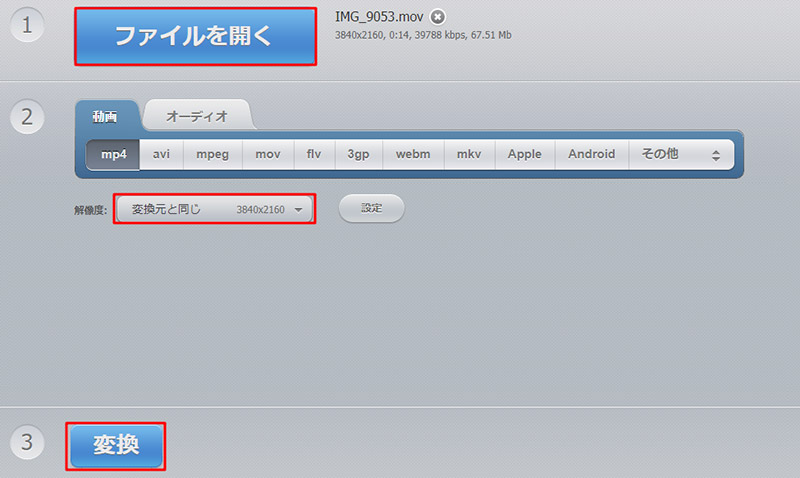Switch to the オーディオ tab
The image size is (800, 478).
tap(197, 116)
